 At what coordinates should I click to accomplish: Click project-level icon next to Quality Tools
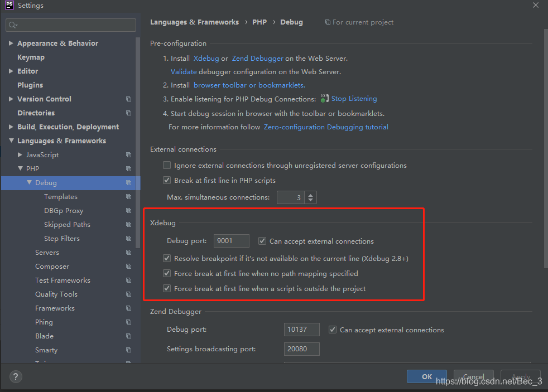[x=128, y=294]
